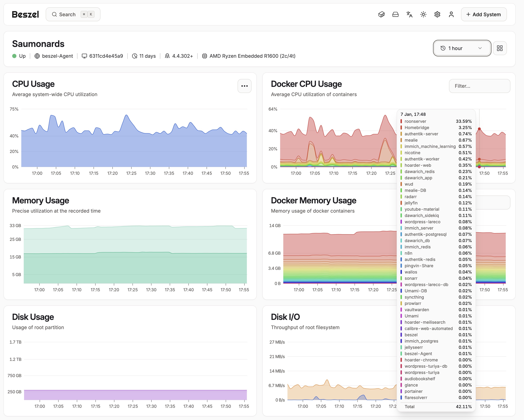Click the chevron arrow in time selector
The image size is (524, 420).
pos(480,48)
